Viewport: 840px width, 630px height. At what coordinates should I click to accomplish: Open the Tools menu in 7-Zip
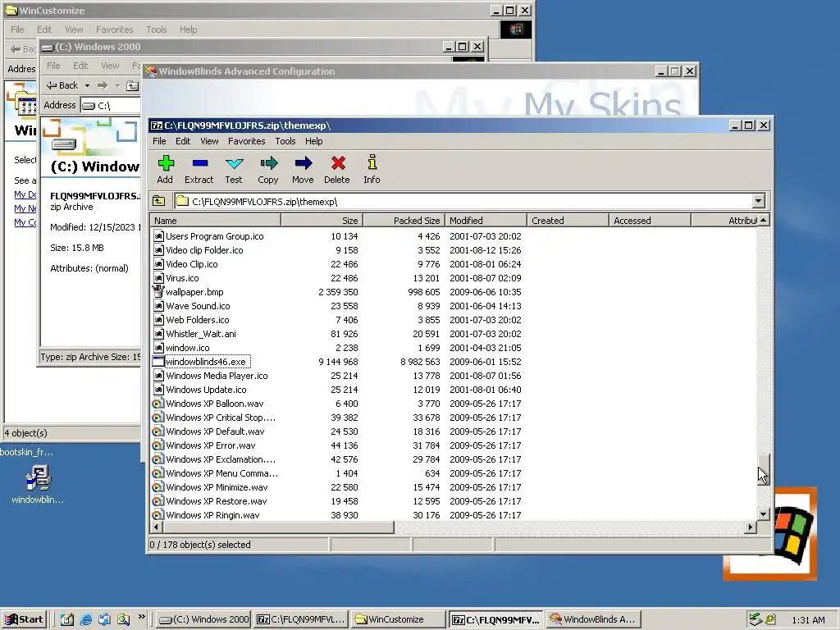click(285, 141)
